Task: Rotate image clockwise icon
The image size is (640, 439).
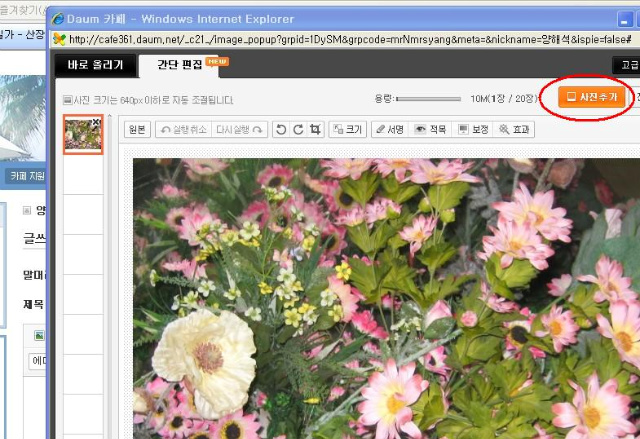Action: tap(298, 130)
